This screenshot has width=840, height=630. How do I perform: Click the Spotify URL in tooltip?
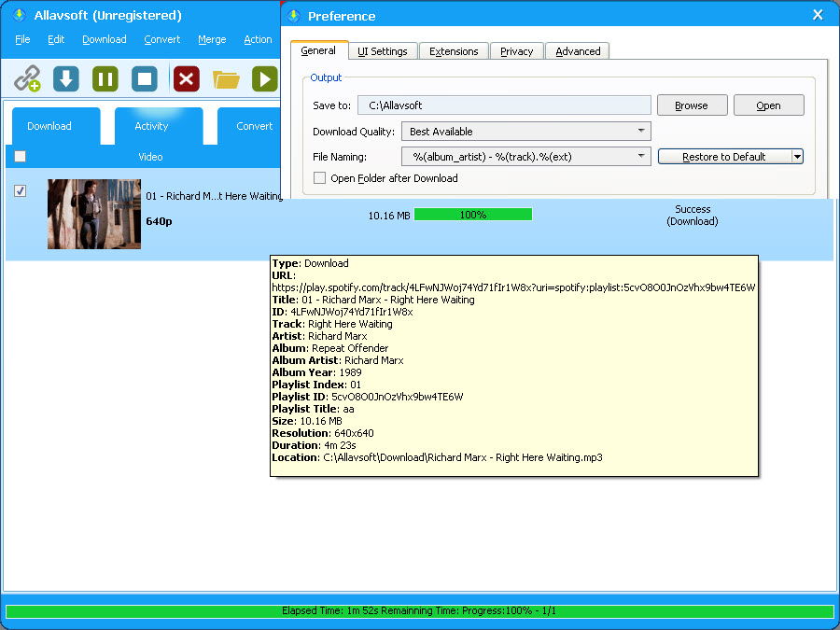(x=513, y=287)
